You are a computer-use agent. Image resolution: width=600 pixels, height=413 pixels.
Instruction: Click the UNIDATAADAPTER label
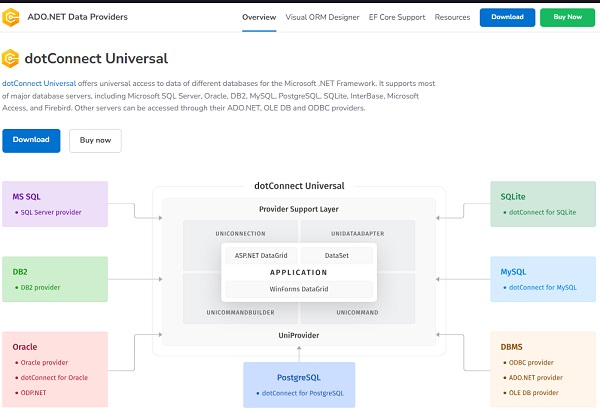357,233
